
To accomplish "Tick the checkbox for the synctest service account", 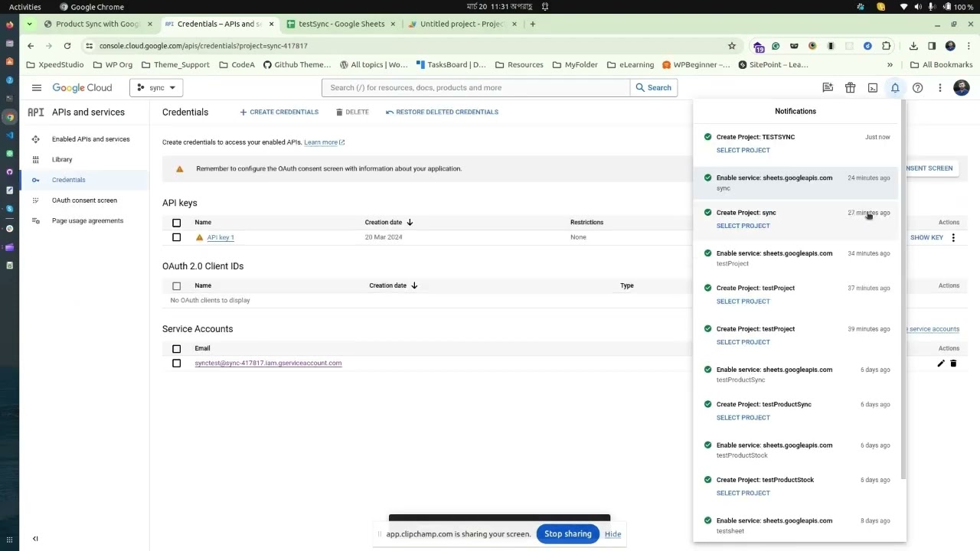I will coord(177,364).
